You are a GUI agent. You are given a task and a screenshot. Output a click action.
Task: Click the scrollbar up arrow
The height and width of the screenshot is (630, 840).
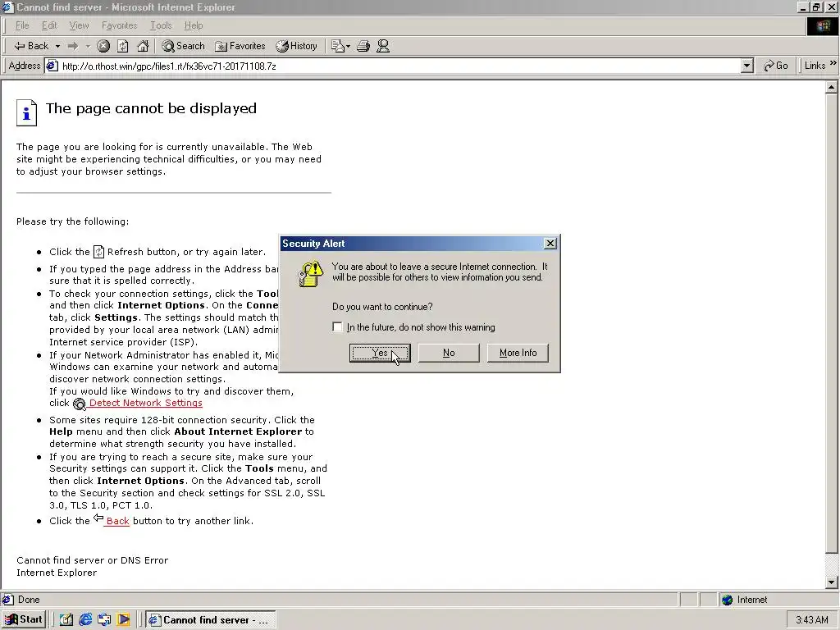[x=832, y=87]
